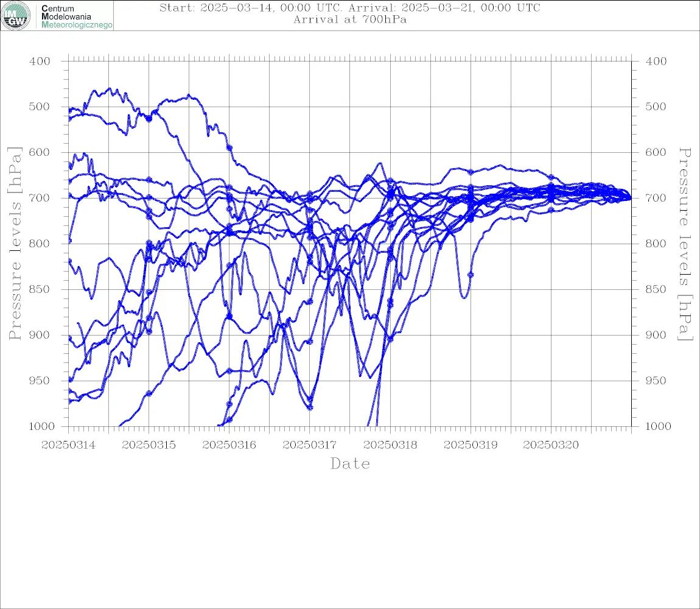Click the right 'Pressure levels [hPa]' axis title
This screenshot has width=700, height=609.
(x=685, y=244)
